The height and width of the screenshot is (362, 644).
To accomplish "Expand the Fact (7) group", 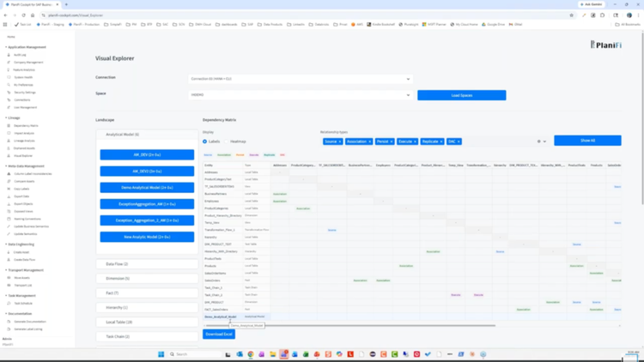I will click(x=147, y=293).
